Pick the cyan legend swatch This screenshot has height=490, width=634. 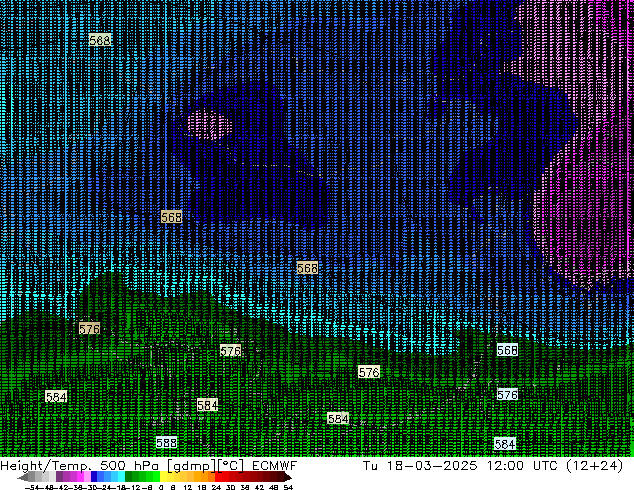coord(121,476)
